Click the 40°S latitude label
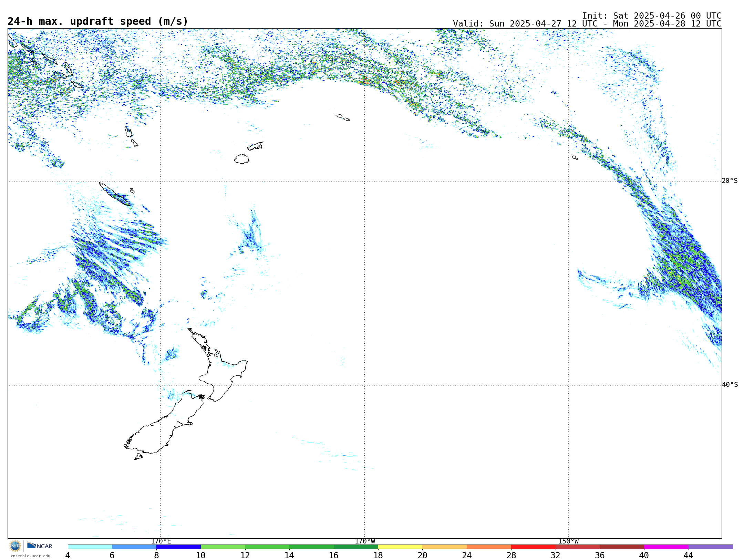Image resolution: width=744 pixels, height=560 pixels. point(730,385)
